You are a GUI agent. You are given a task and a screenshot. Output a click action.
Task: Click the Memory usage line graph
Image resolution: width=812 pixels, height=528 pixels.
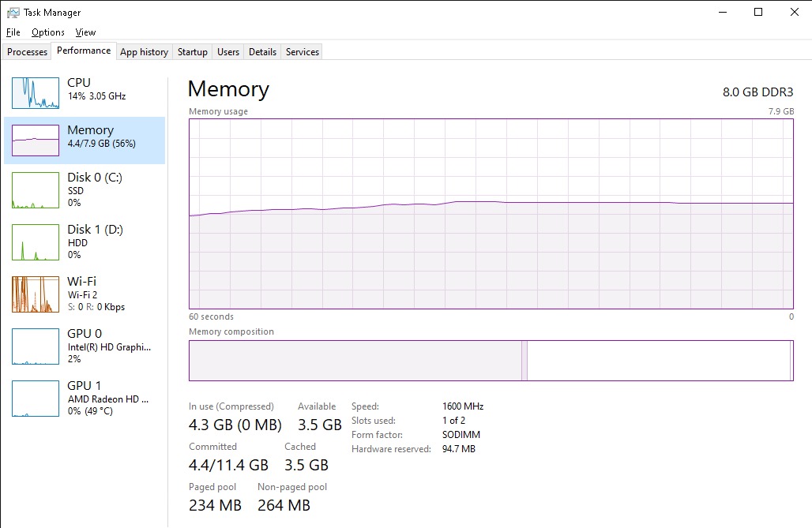point(491,213)
